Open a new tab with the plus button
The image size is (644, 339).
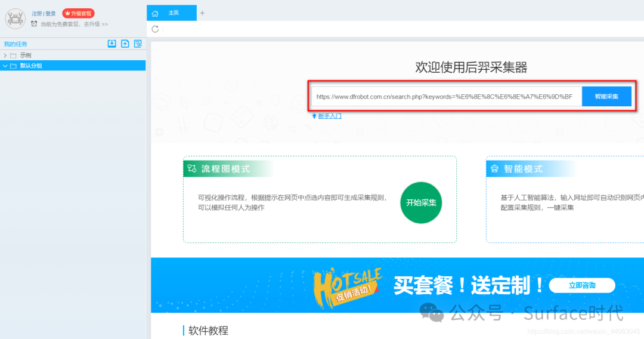pyautogui.click(x=202, y=13)
